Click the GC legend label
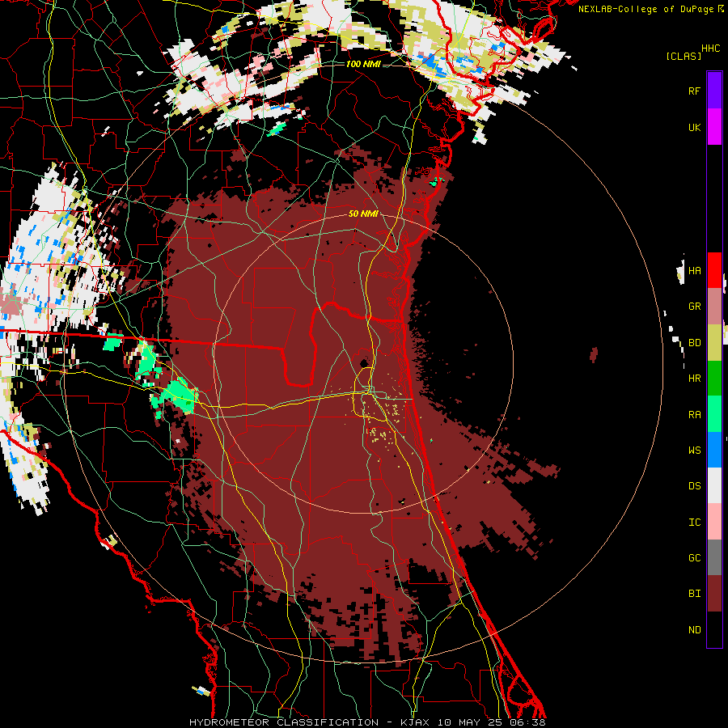The width and height of the screenshot is (728, 728). coord(694,558)
